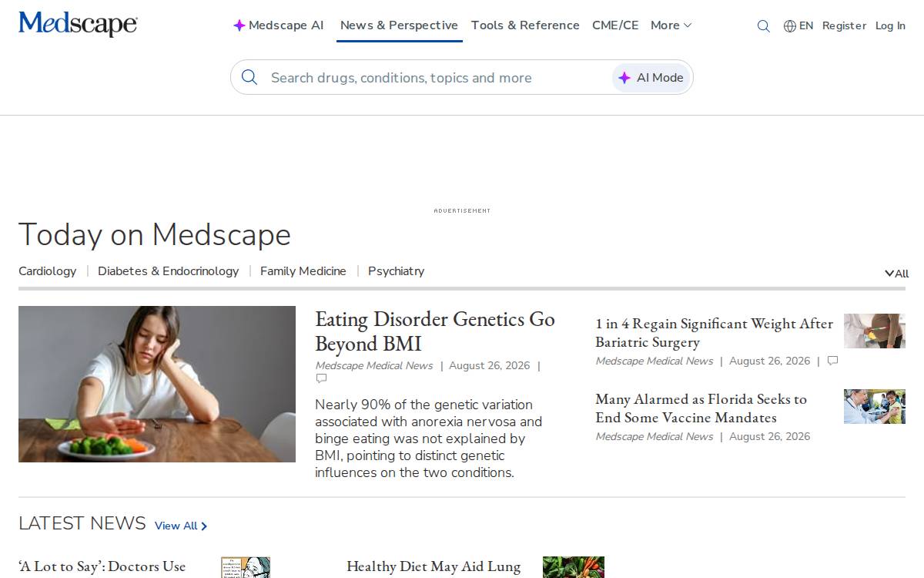Click 'Medscape Medical News' under Eating Disorder headline
The height and width of the screenshot is (578, 924).
coord(374,365)
